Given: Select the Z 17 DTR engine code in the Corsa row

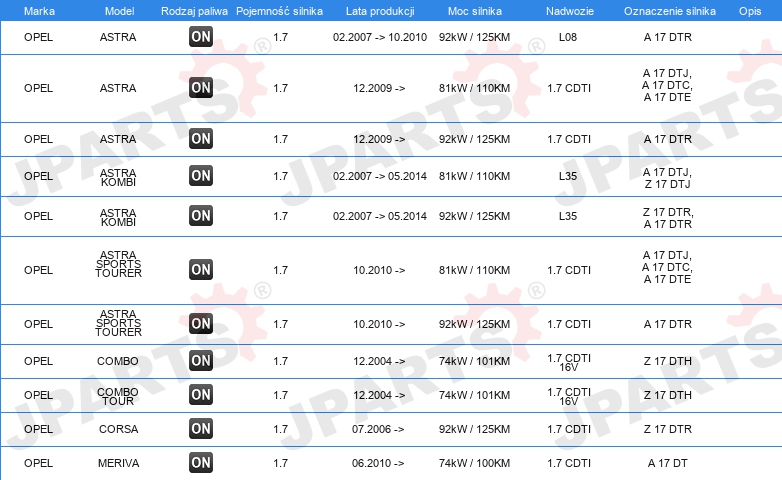Looking at the screenshot, I should pos(667,429).
